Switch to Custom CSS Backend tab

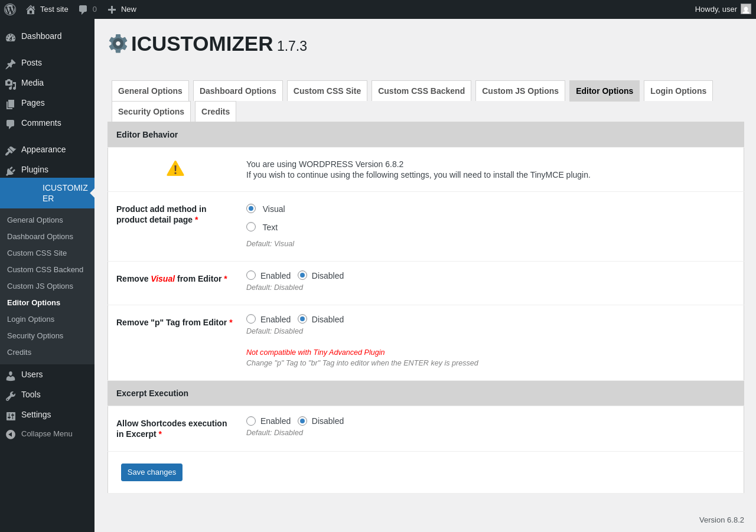coord(421,91)
